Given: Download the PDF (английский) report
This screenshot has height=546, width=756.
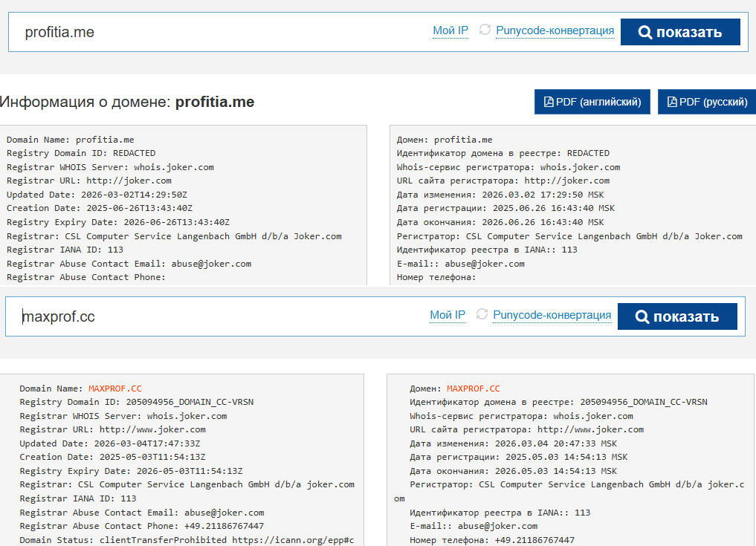Looking at the screenshot, I should pyautogui.click(x=592, y=102).
